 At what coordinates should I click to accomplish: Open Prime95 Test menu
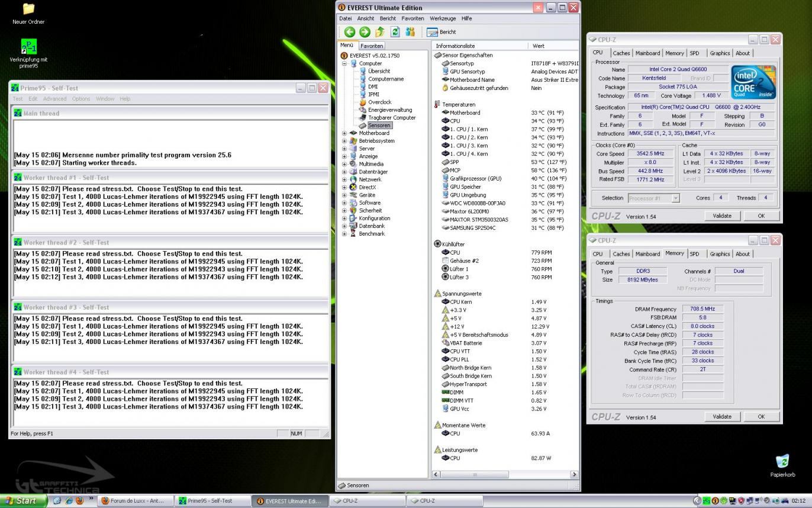coord(18,99)
